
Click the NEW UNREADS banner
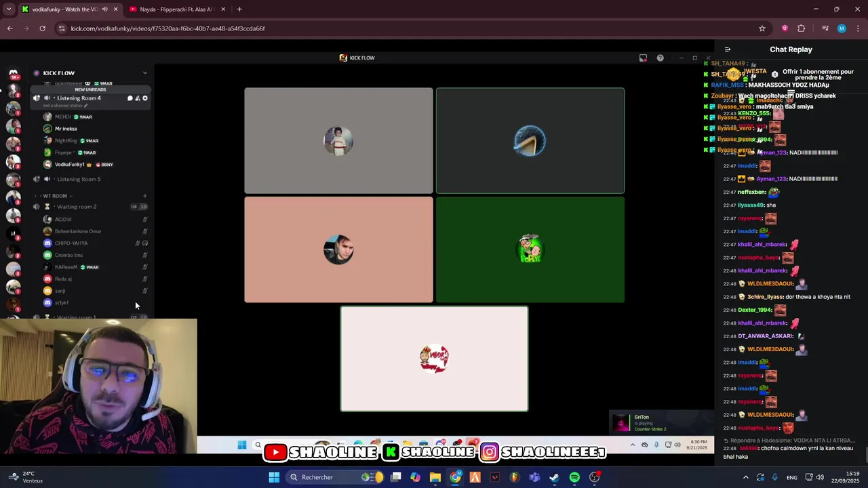(90, 89)
